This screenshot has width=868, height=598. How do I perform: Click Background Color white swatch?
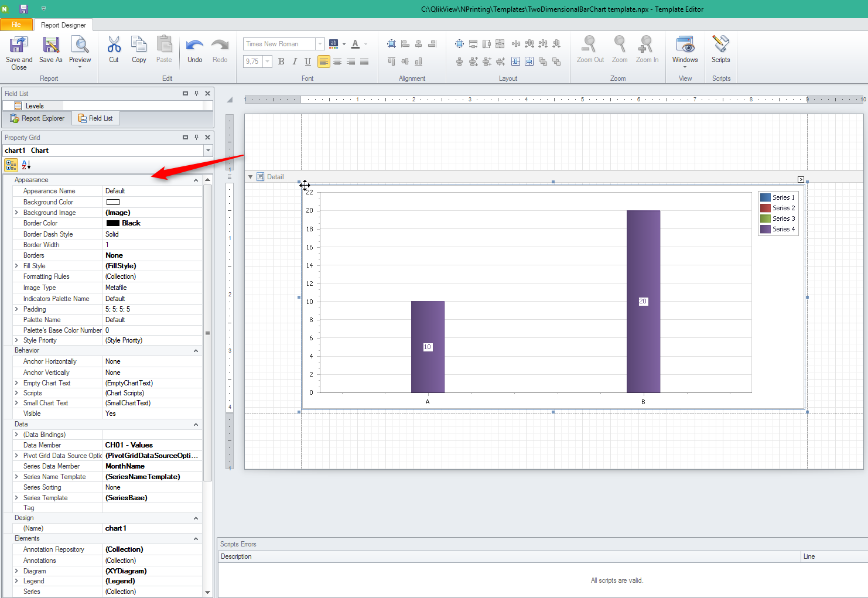click(x=113, y=202)
